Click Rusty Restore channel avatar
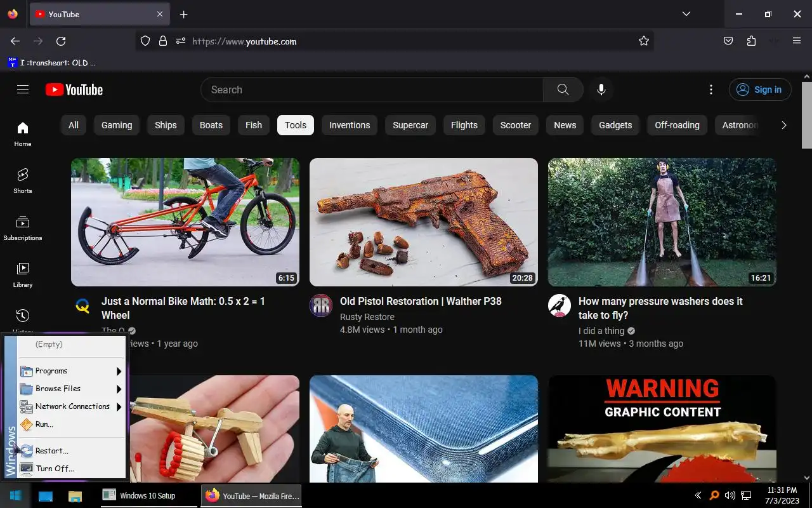Screen dimensions: 812x508 tap(321, 306)
